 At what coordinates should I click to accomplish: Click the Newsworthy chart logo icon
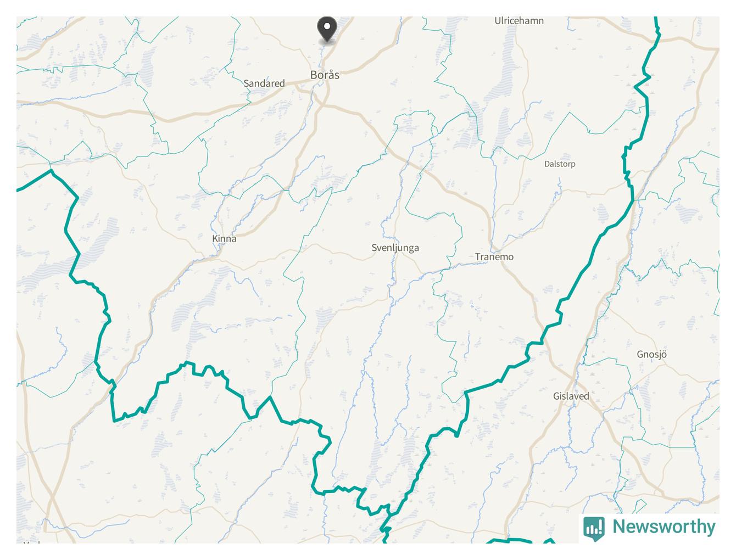594,528
